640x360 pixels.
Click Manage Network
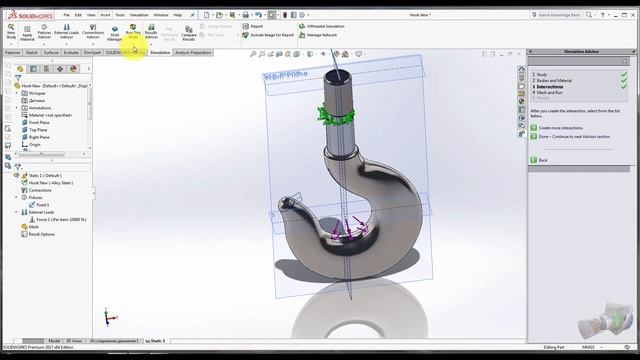click(x=318, y=35)
